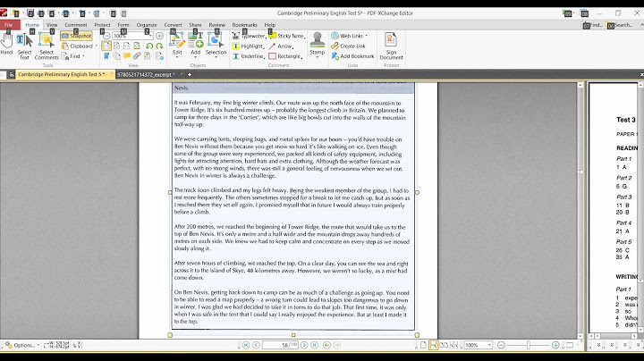
Task: Switch to the View ribbon tab
Action: tap(52, 25)
